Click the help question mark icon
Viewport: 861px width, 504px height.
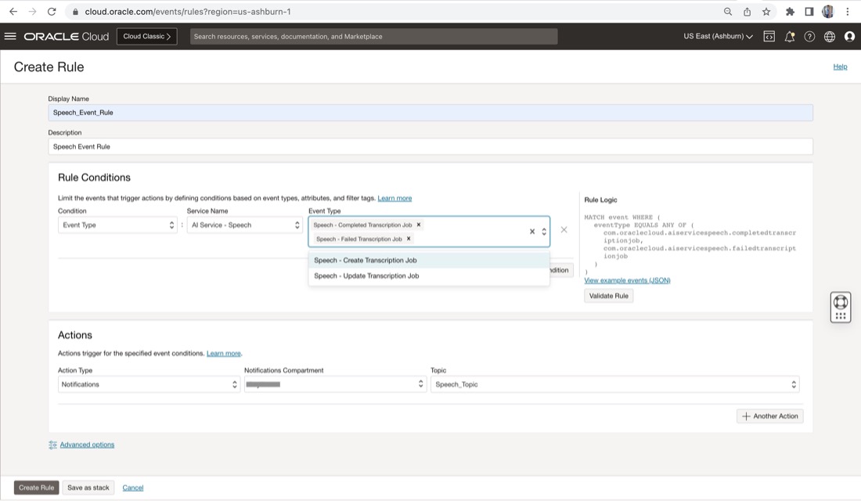(809, 36)
